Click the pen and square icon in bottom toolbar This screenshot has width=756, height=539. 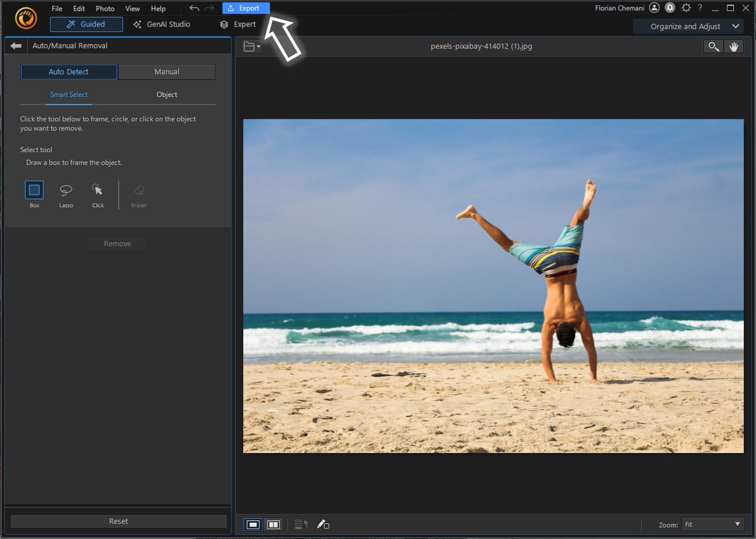323,525
